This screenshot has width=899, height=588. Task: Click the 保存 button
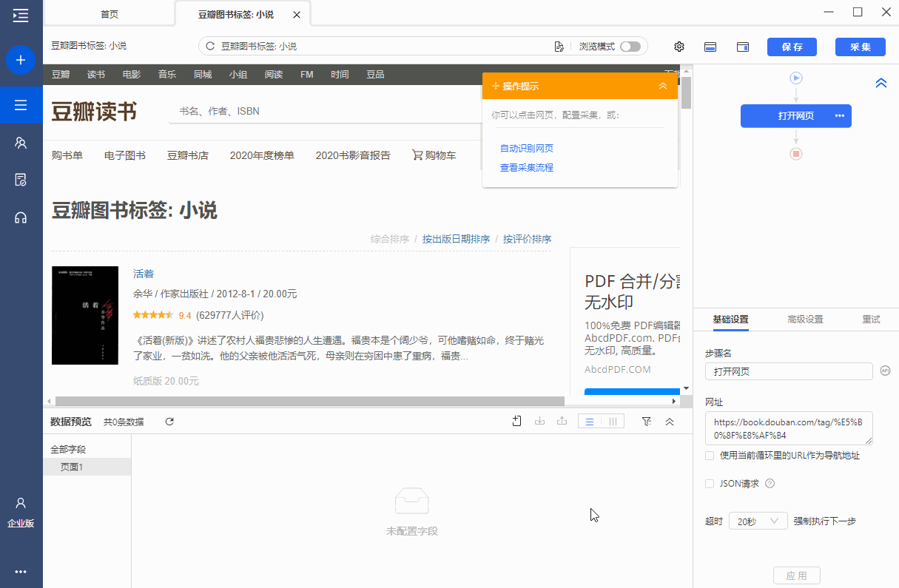pyautogui.click(x=792, y=47)
